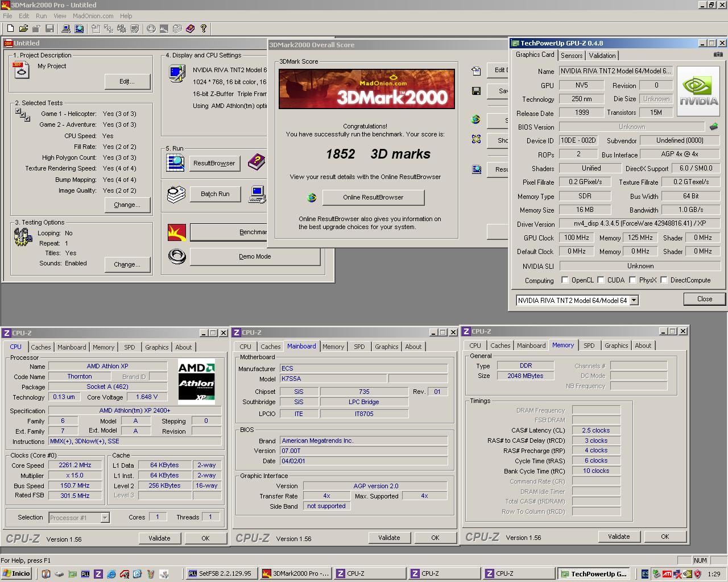Viewport: 728px width, 582px height.
Task: Click the New project toolbar icon
Action: (x=10, y=28)
